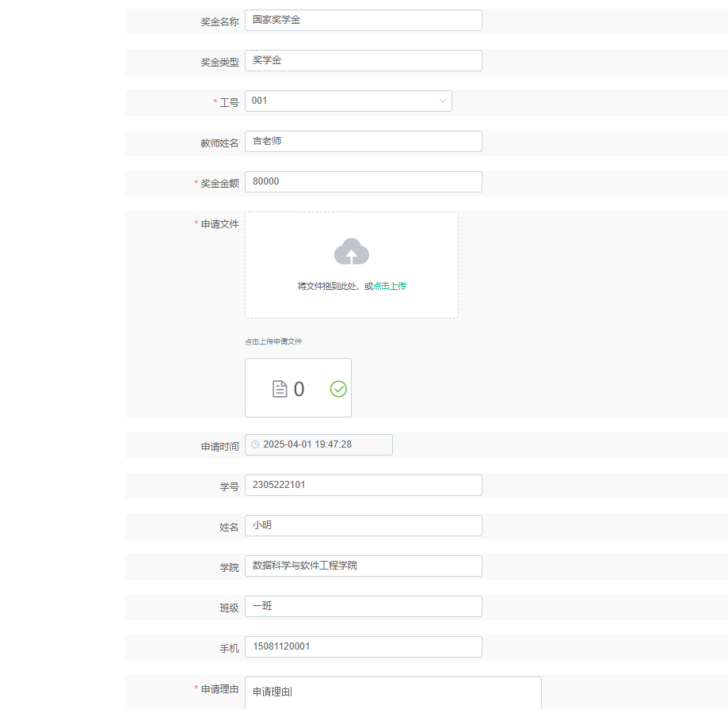Expand the 工号 dropdown arrow

click(443, 101)
